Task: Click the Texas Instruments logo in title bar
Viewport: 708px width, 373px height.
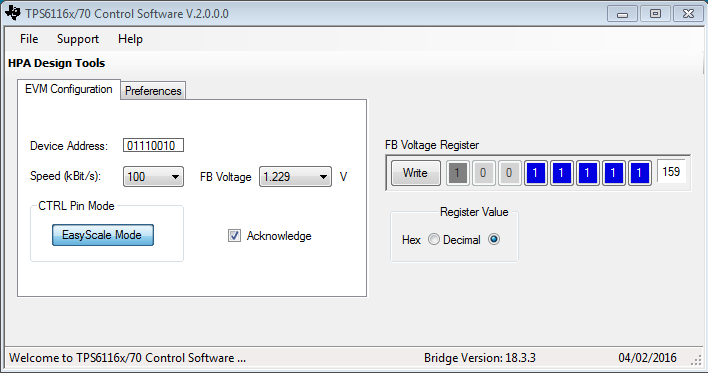Action: click(x=13, y=13)
